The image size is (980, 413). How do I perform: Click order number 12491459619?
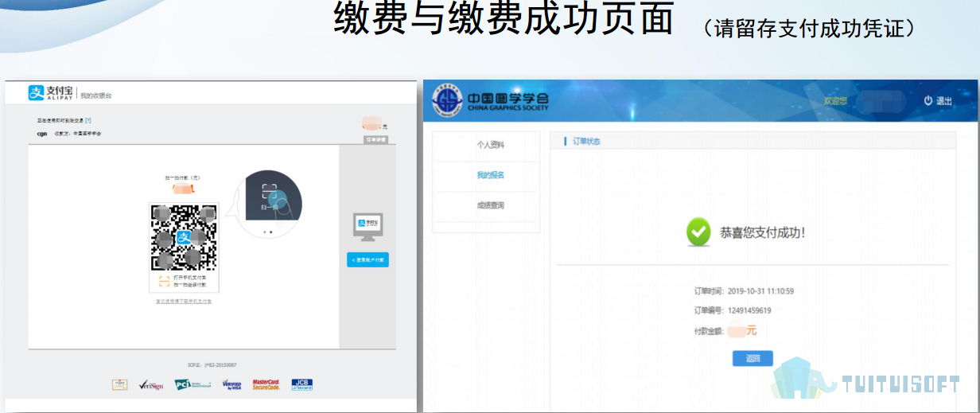click(749, 310)
